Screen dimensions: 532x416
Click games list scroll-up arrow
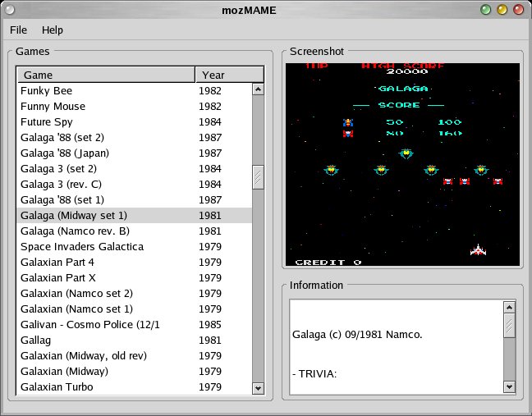[x=258, y=89]
